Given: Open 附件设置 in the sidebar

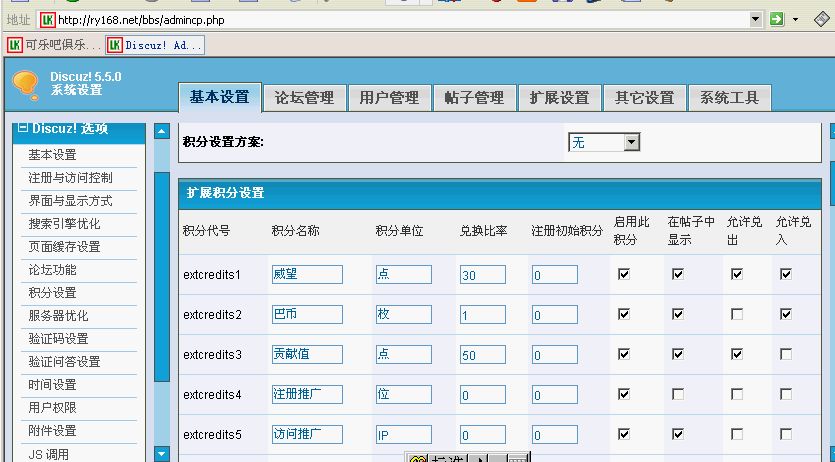Looking at the screenshot, I should [x=52, y=431].
